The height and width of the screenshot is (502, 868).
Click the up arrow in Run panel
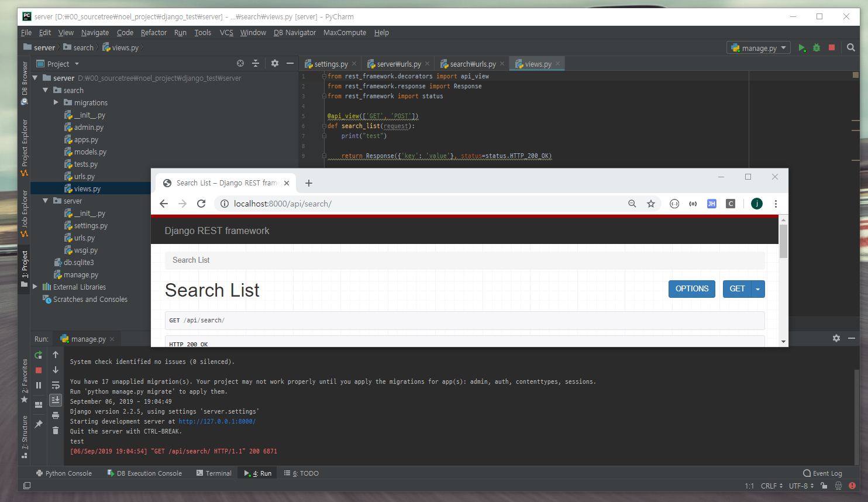(x=56, y=355)
